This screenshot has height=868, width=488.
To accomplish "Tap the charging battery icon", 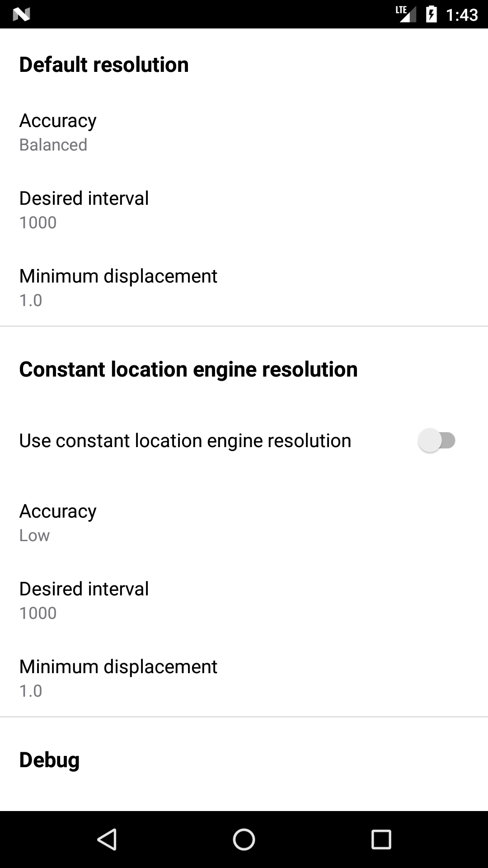I will point(431,14).
